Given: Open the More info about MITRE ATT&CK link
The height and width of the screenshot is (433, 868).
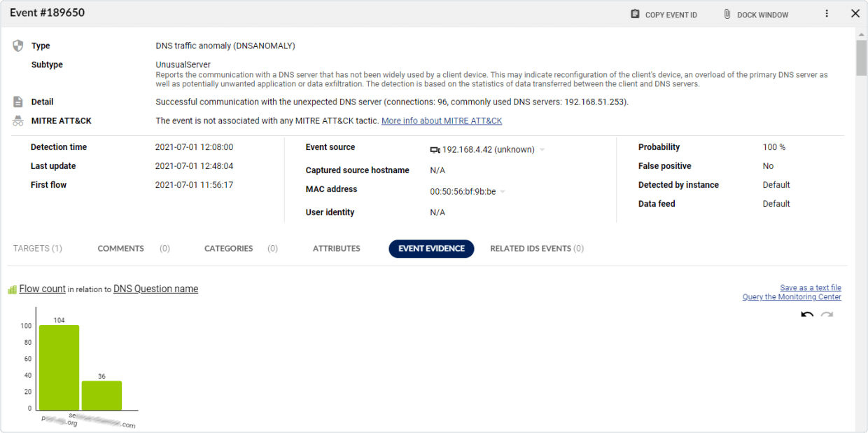Looking at the screenshot, I should (x=441, y=120).
